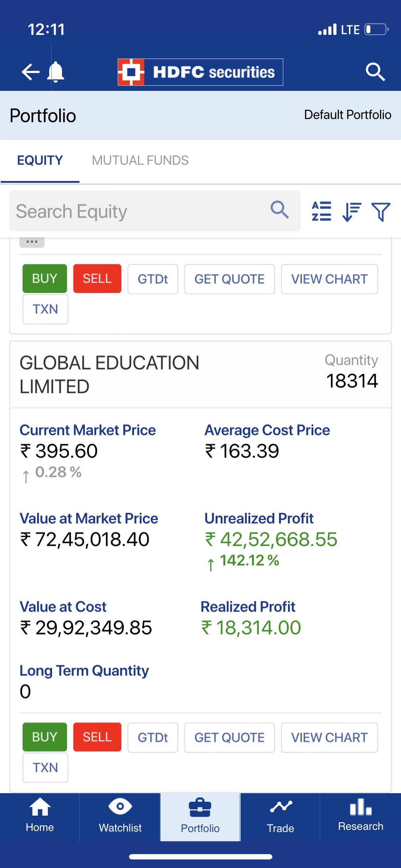Screen dimensions: 401x868
Task: Go to Home in bottom navigation
Action: point(40,816)
